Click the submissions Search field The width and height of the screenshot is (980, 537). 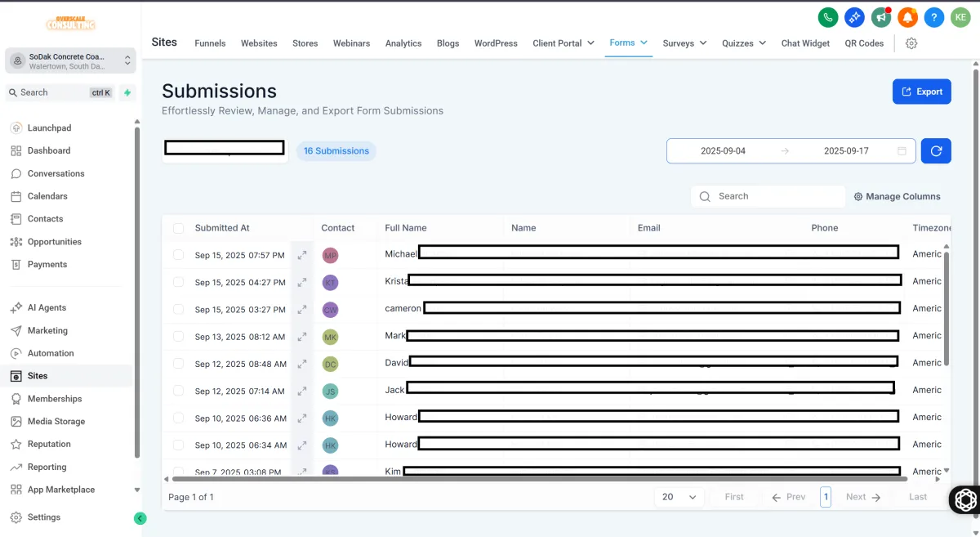coord(768,196)
